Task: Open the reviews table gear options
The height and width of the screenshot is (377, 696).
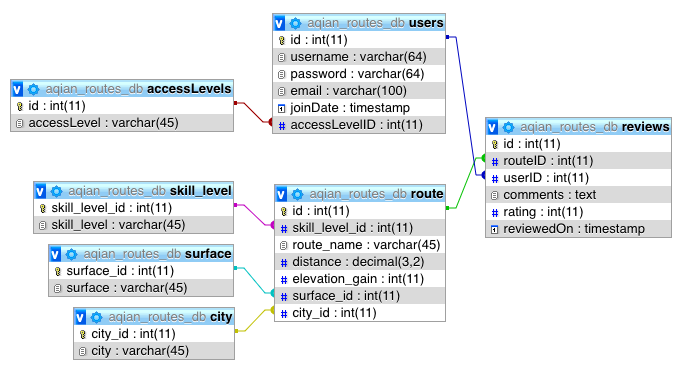Action: tap(508, 127)
